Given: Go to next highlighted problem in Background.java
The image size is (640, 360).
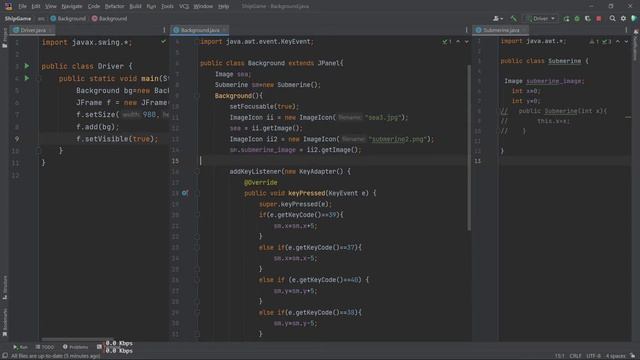Looking at the screenshot, I should click(x=467, y=42).
